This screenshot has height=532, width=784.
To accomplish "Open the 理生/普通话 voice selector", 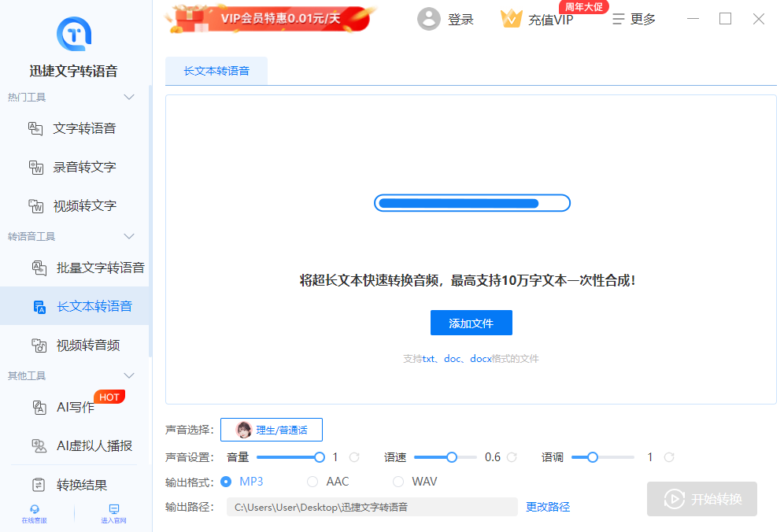I will pyautogui.click(x=272, y=430).
